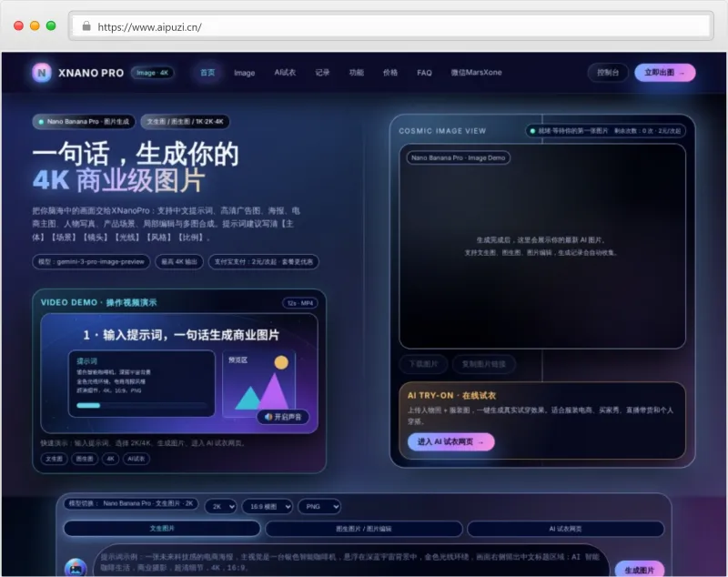Click the 立即出图 button
Screen dimensions: 728x577
click(x=665, y=73)
